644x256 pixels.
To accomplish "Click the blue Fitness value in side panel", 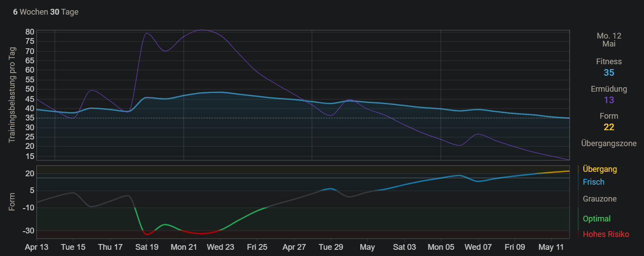I will point(609,73).
